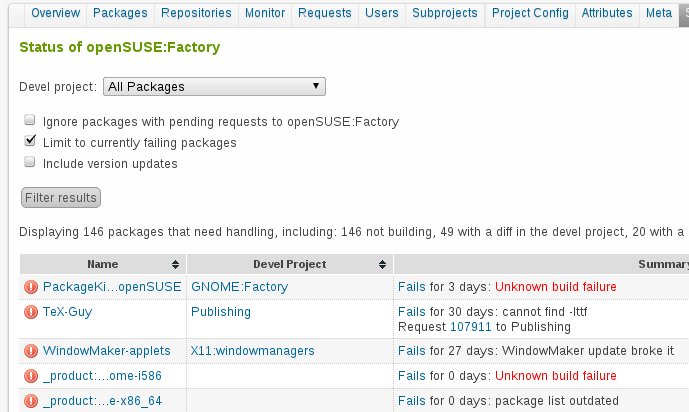Sort table by Devel Project column arrows
The height and width of the screenshot is (412, 689).
[x=383, y=264]
